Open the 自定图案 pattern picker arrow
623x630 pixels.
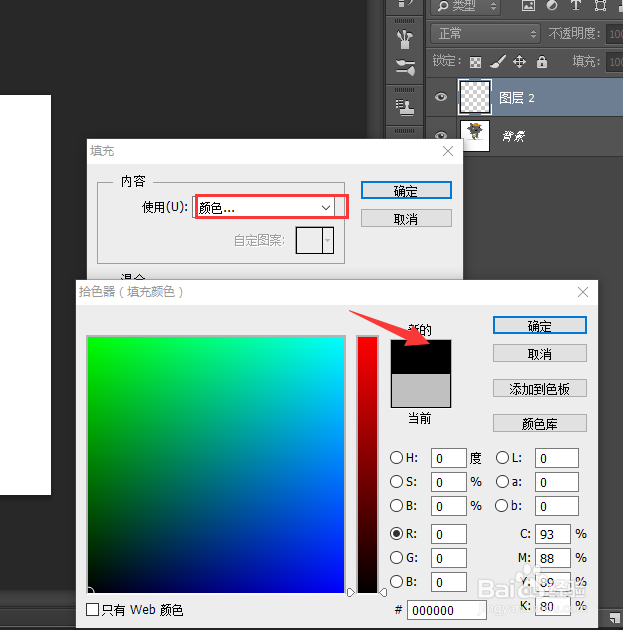pos(328,240)
